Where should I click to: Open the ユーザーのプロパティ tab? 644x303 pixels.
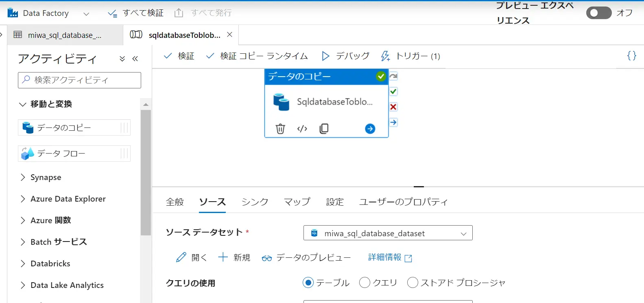(x=403, y=202)
